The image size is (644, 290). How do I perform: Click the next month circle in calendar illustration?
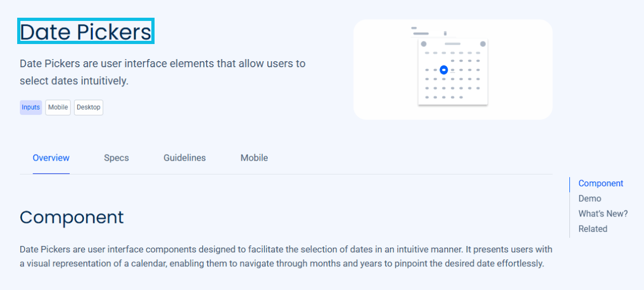tap(482, 44)
